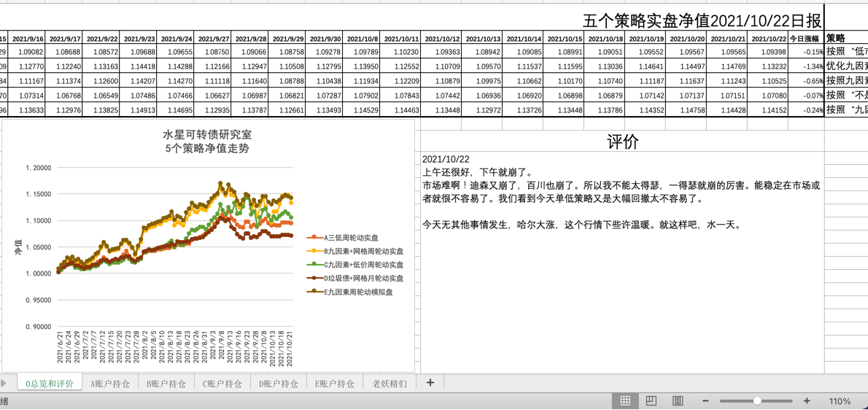The image size is (868, 410).
Task: Select the D账户持仓 sheet tab
Action: (x=279, y=384)
